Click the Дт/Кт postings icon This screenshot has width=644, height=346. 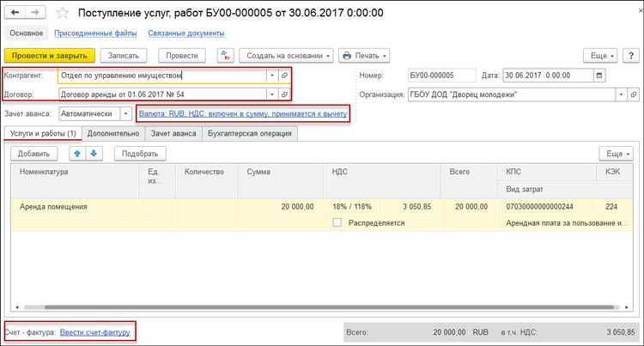pos(225,56)
